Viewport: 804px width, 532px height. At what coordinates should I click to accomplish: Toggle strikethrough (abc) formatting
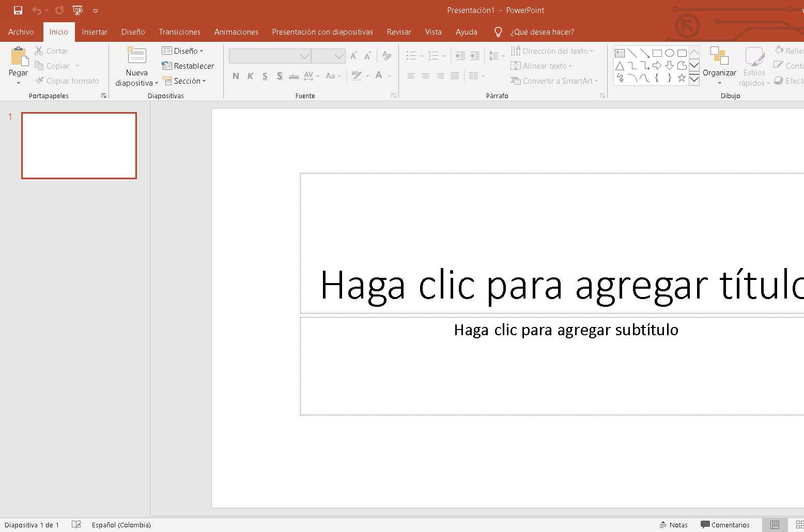pyautogui.click(x=294, y=76)
